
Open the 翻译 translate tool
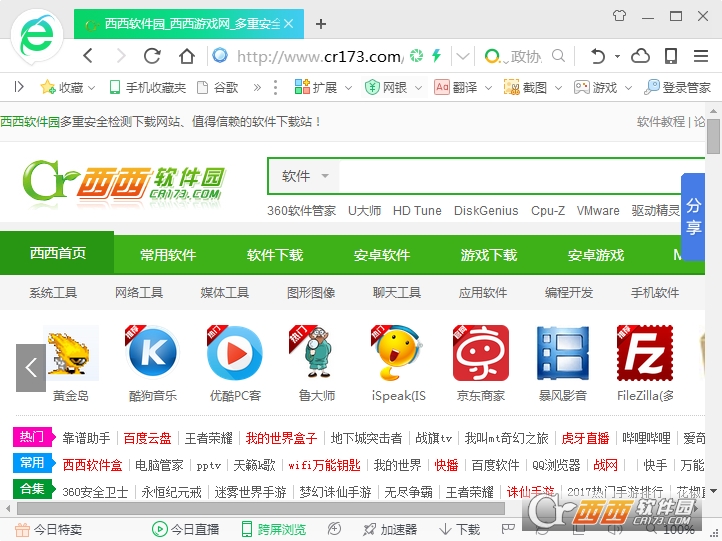[456, 87]
